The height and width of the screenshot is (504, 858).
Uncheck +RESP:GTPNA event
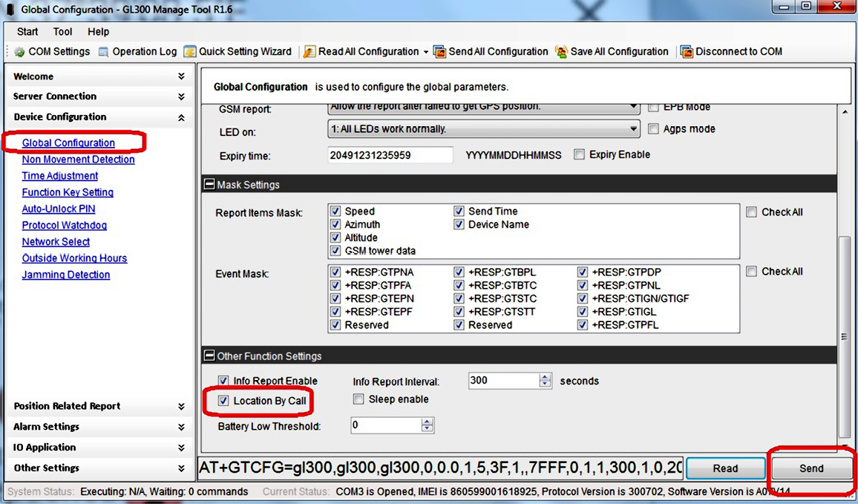pos(335,272)
